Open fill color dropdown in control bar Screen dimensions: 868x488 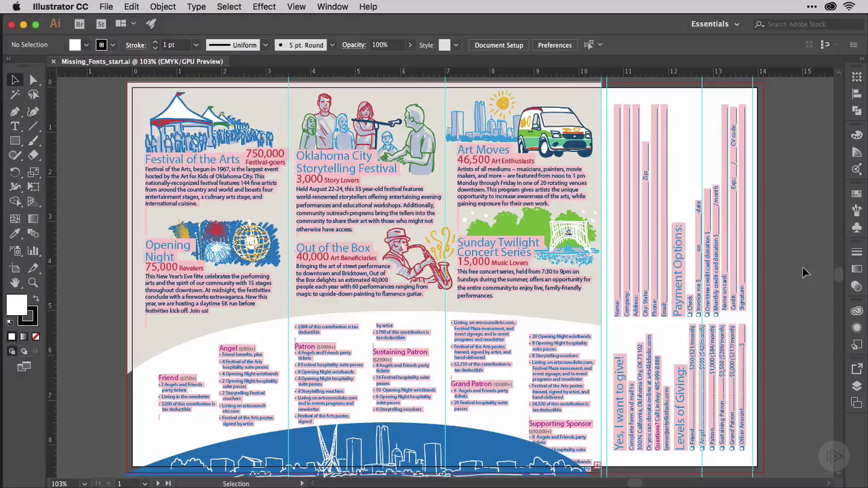point(86,45)
